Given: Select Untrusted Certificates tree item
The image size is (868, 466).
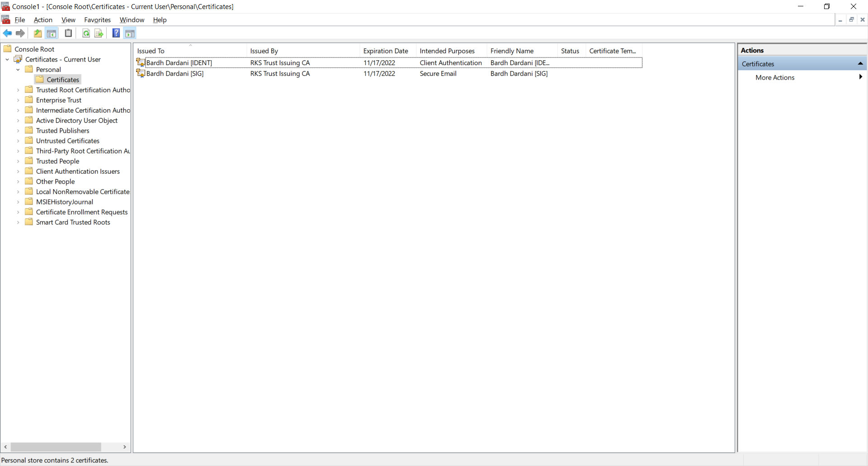Looking at the screenshot, I should coord(68,141).
